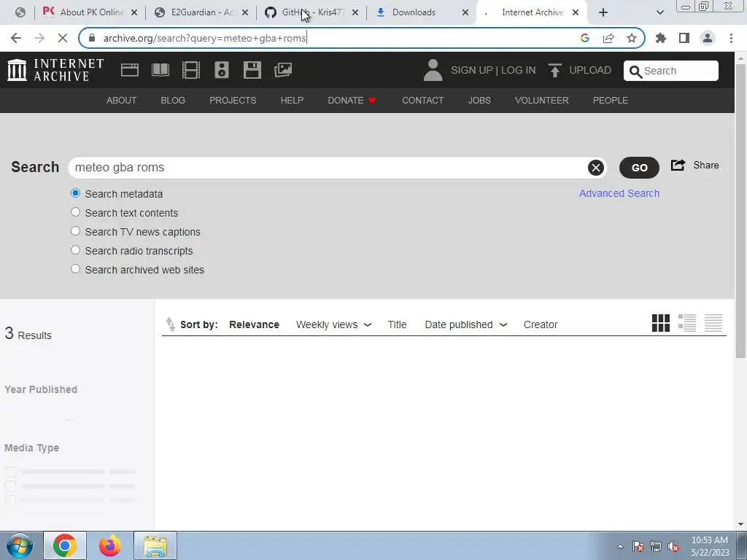Open BLOG in navigation menu

[x=173, y=101]
